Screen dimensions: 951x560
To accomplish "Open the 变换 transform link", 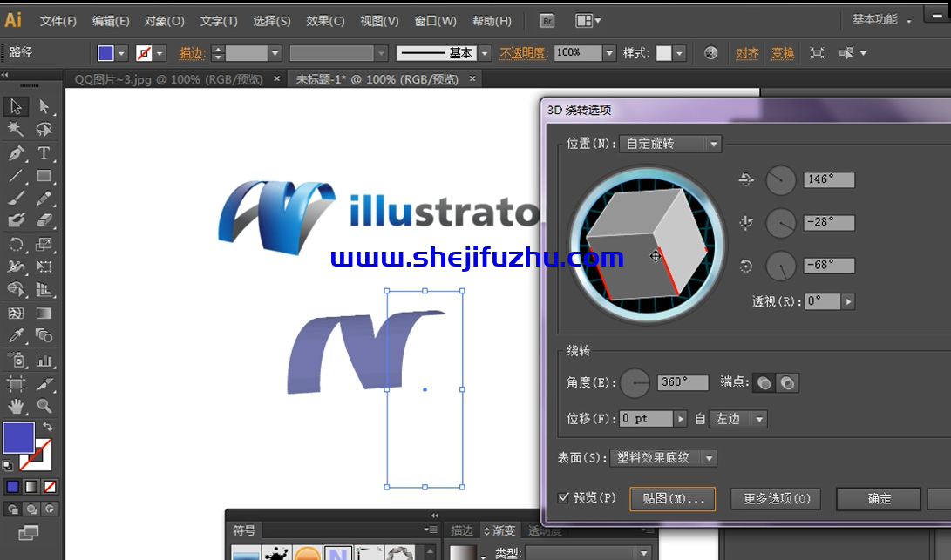I will [783, 53].
